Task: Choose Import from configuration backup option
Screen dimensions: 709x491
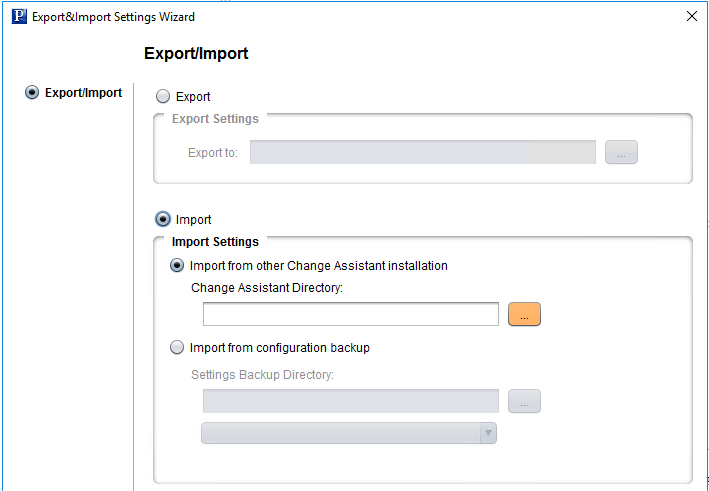Action: 177,347
